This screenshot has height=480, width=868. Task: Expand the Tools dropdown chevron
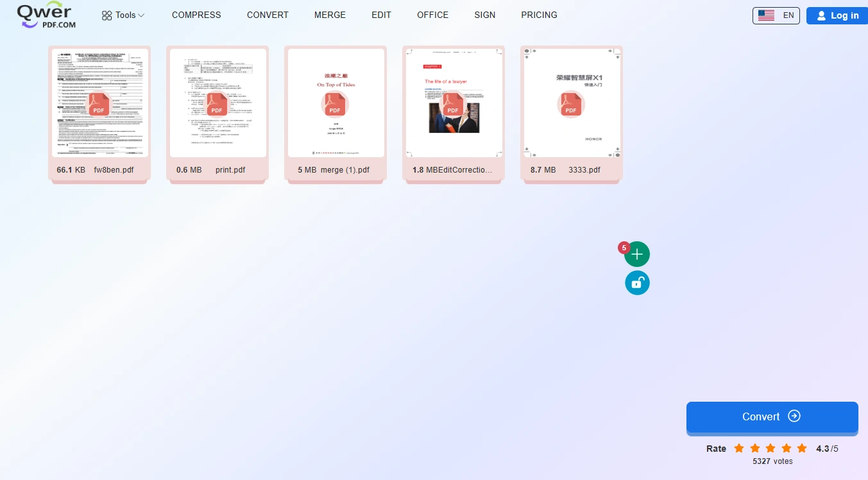(141, 15)
